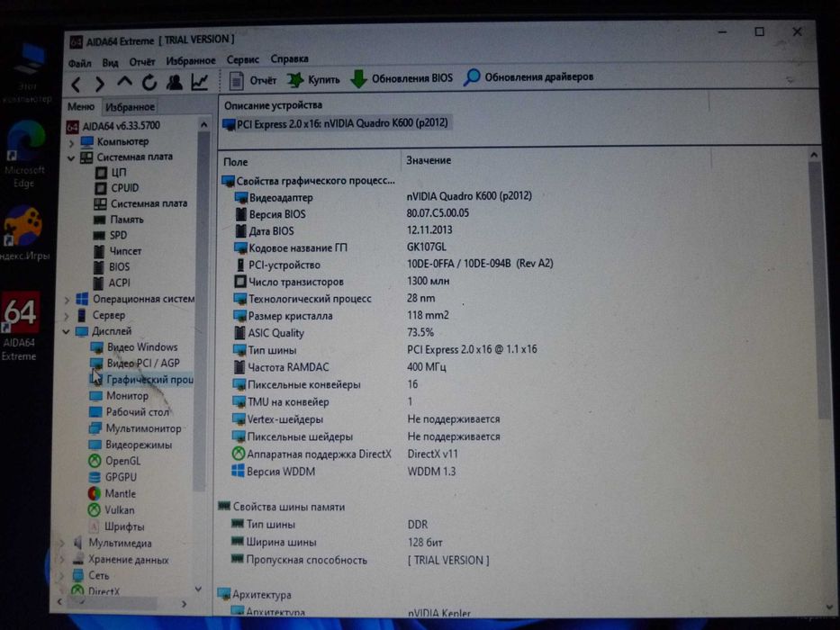Select GPGPU in the tree
The width and height of the screenshot is (840, 630).
click(x=113, y=477)
